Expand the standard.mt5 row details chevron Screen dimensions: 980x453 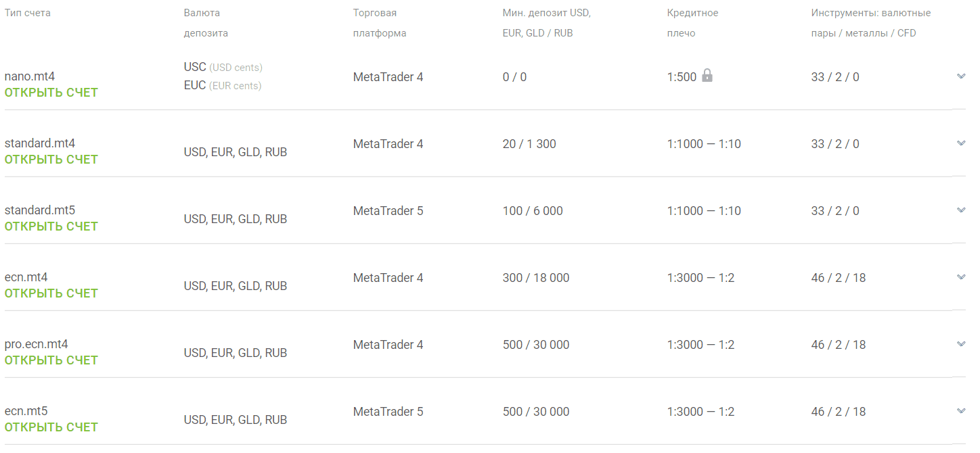point(961,210)
